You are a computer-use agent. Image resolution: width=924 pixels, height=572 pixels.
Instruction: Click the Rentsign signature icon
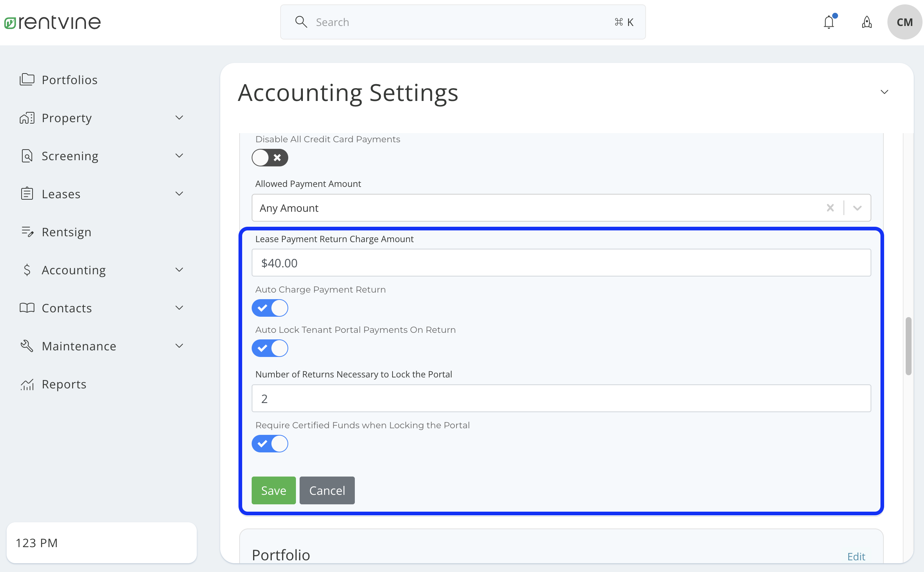pos(27,232)
